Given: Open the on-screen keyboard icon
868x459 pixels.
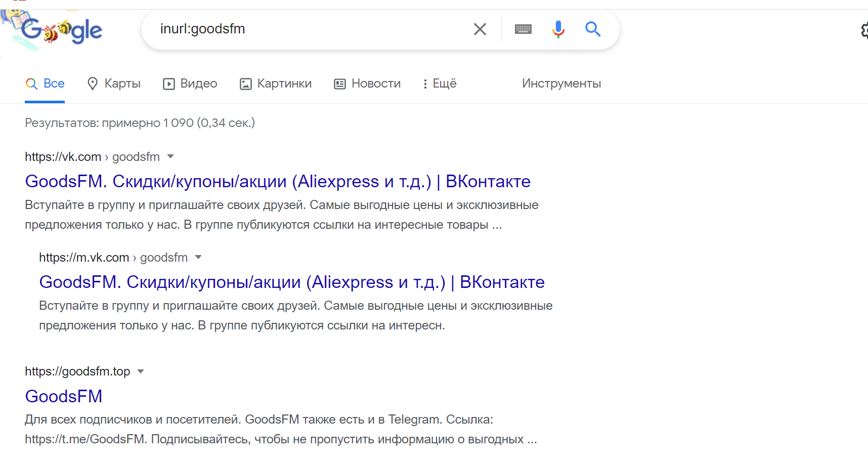Looking at the screenshot, I should tap(523, 29).
